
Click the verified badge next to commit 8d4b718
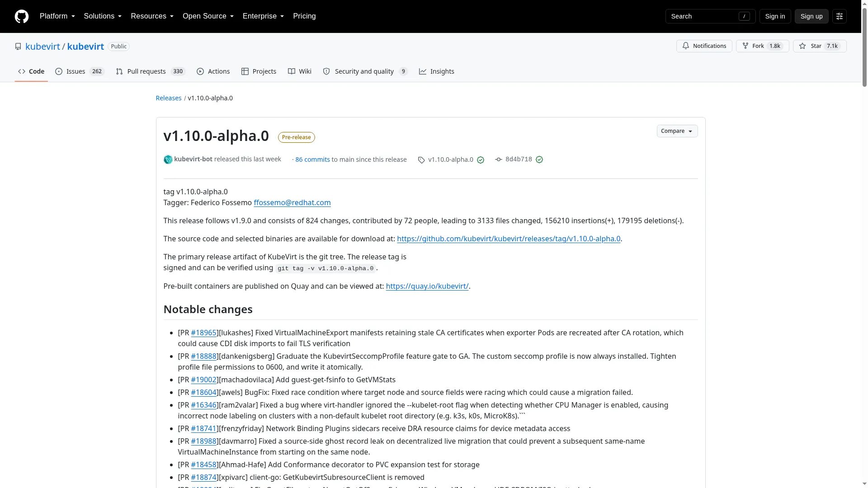[539, 160]
